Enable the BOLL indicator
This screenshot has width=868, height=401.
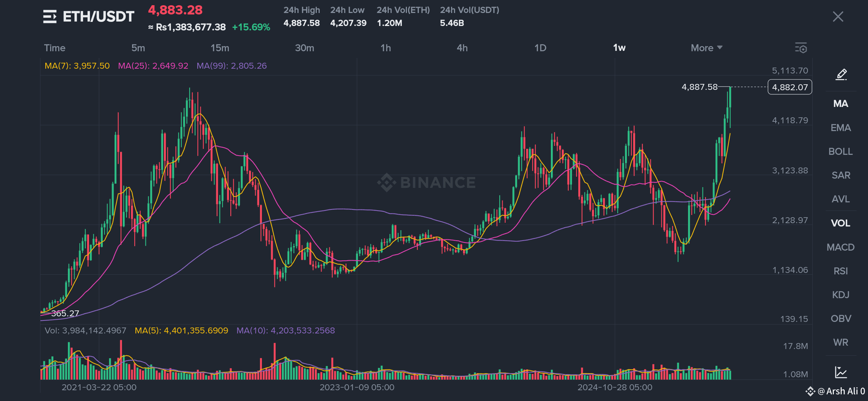(841, 151)
